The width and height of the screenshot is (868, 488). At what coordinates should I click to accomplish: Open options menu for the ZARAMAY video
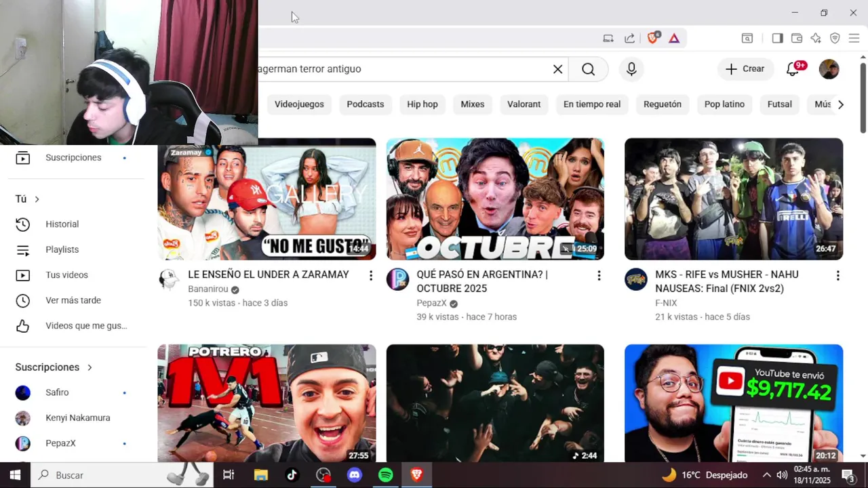point(370,276)
